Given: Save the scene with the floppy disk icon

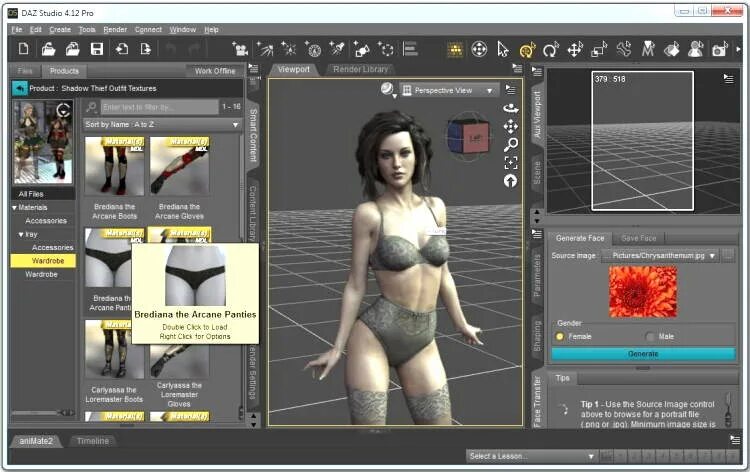Looking at the screenshot, I should pos(97,49).
